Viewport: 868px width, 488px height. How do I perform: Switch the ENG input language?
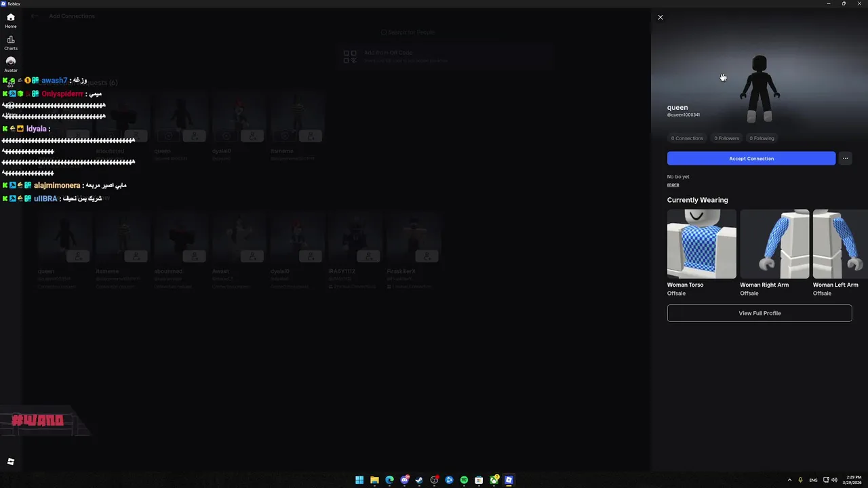pos(813,480)
